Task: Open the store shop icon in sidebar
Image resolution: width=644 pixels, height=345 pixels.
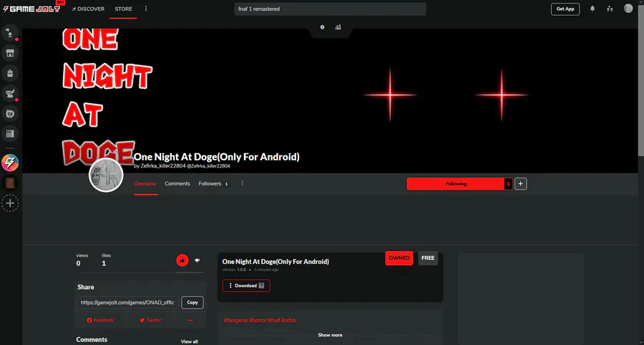Action: (x=10, y=53)
